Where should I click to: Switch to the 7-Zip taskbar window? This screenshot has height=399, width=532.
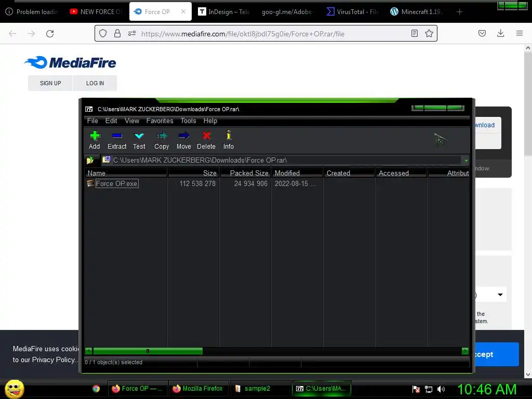coord(321,389)
